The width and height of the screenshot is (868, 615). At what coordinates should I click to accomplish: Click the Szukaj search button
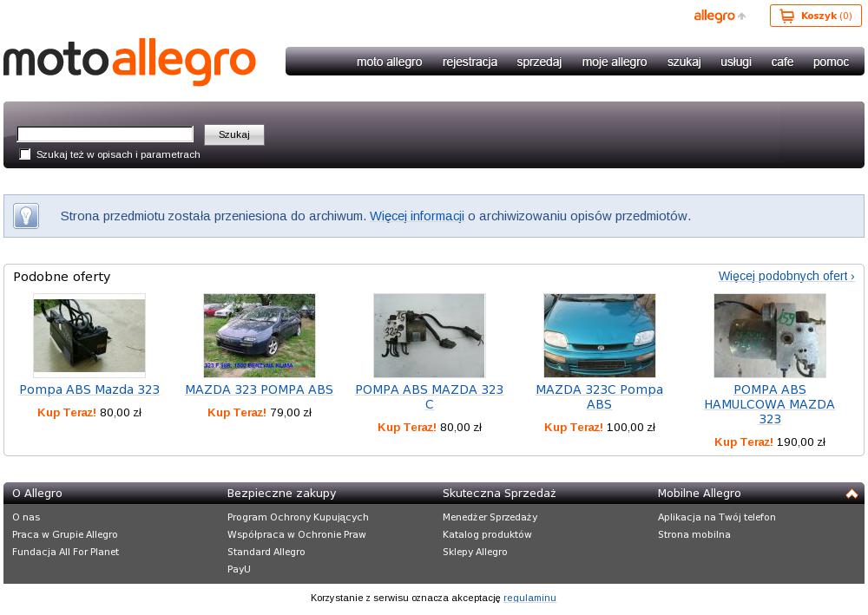pos(234,134)
